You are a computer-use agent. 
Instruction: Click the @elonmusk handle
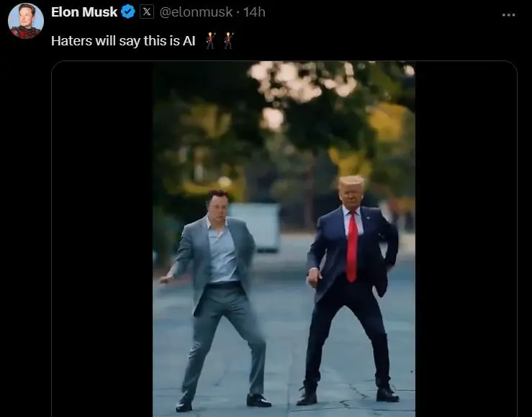197,12
